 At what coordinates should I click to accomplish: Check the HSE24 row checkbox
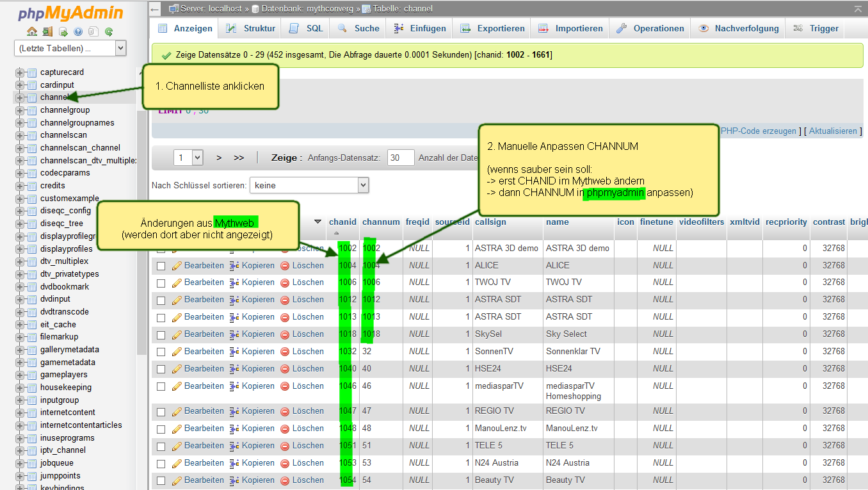click(x=161, y=370)
